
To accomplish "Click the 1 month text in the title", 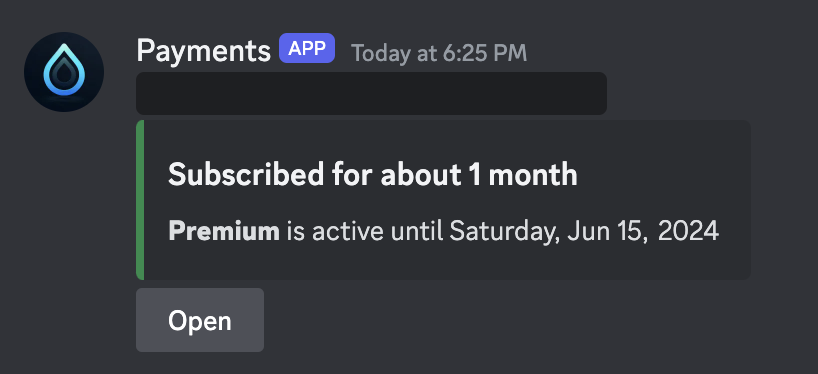I will pyautogui.click(x=522, y=175).
